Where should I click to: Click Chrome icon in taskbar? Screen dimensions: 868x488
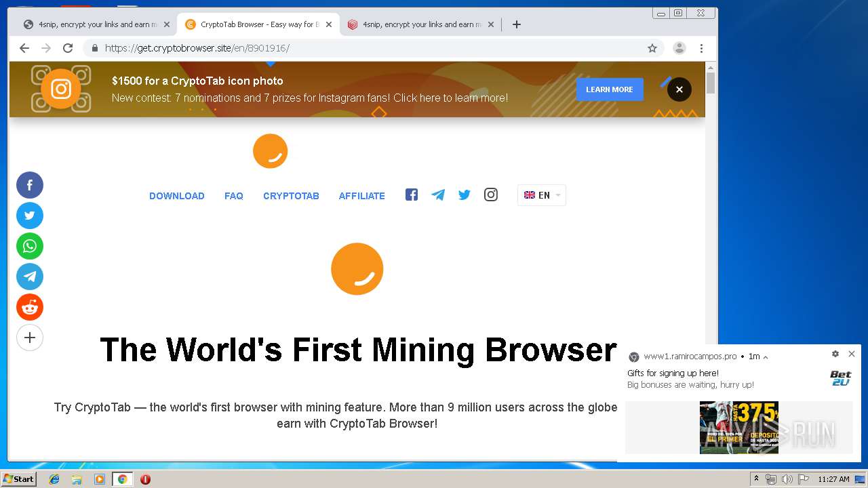tap(122, 479)
